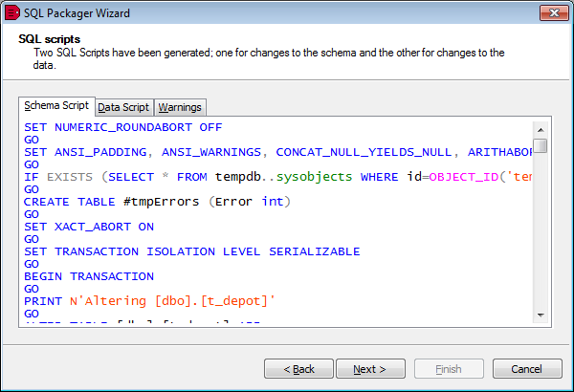Click the script scrollbar down arrow
Screen dimensions: 574x392
click(x=541, y=315)
